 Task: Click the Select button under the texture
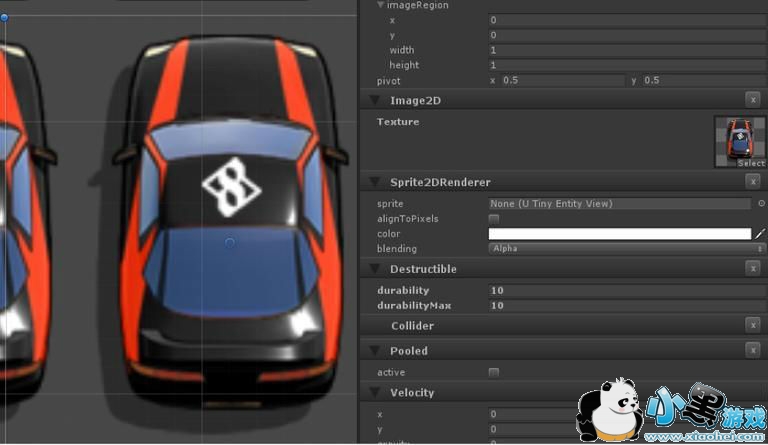751,163
